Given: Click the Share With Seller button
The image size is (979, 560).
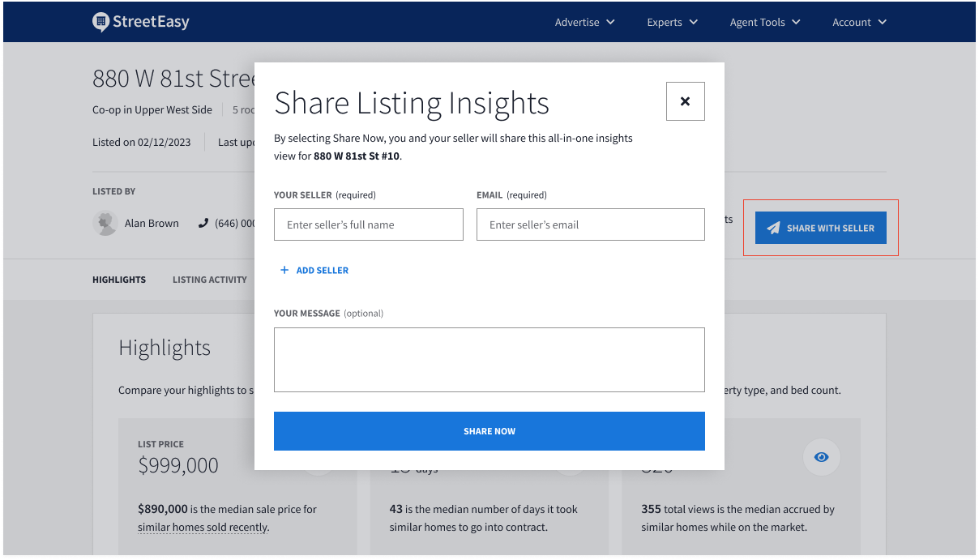Looking at the screenshot, I should [x=821, y=228].
